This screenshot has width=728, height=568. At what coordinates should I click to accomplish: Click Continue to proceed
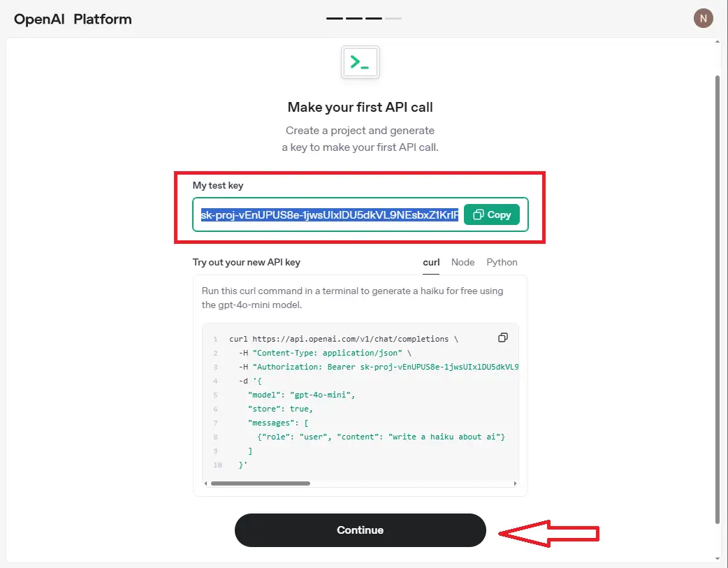pos(360,530)
